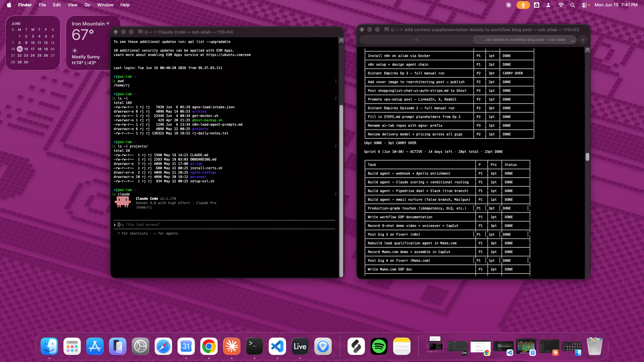Open System Settings from the dock
Image resolution: width=644 pixels, height=362 pixels.
141,346
